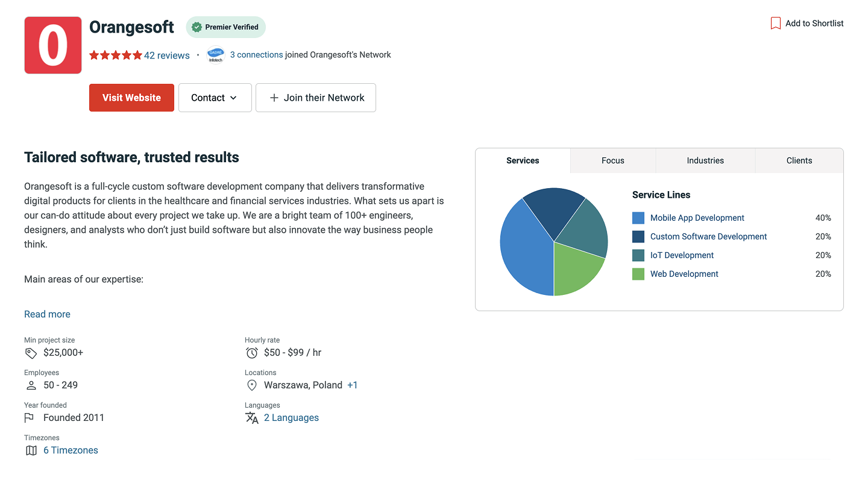Click the person icon beside 50 - 249
The image size is (868, 477).
click(31, 385)
